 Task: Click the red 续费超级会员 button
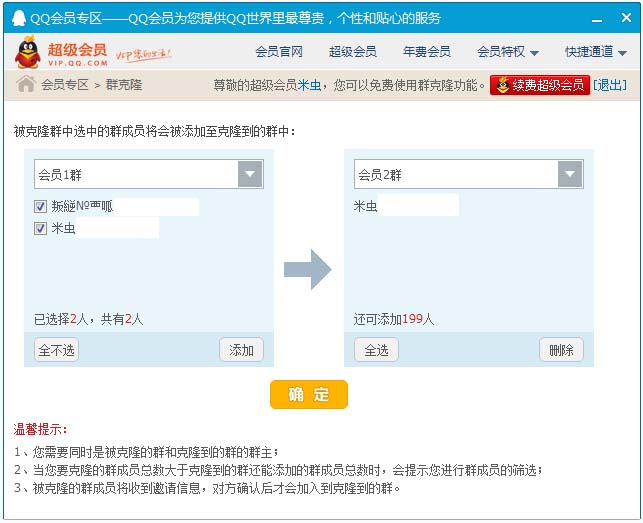540,85
